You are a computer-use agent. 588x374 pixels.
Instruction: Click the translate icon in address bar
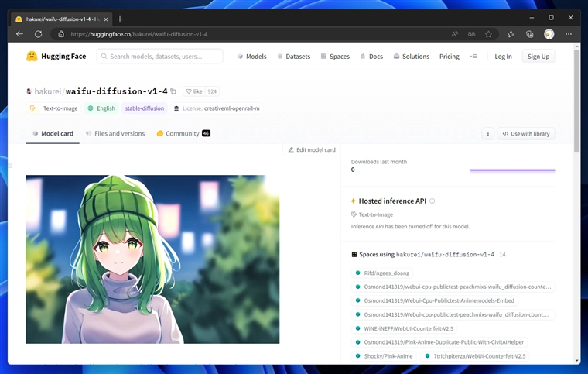point(471,34)
